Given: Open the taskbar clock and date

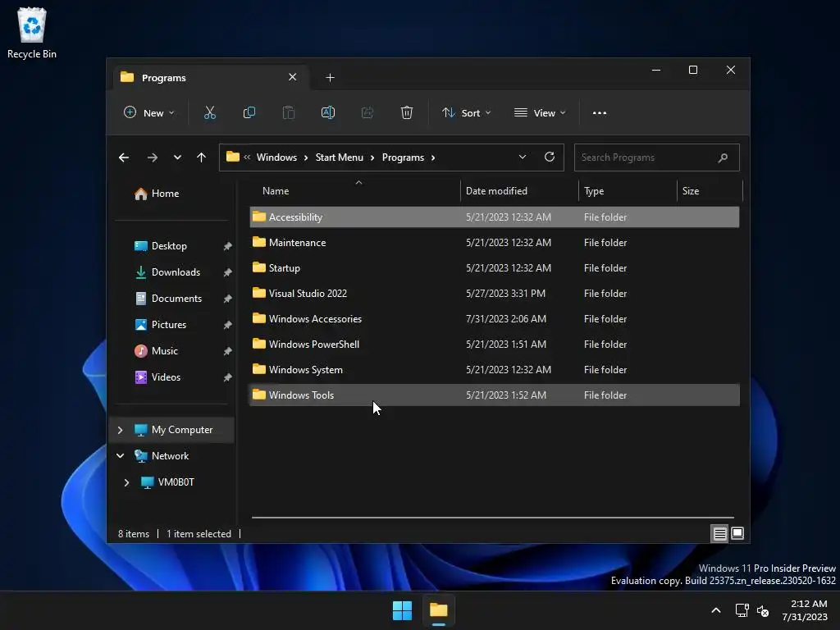Looking at the screenshot, I should click(x=806, y=610).
